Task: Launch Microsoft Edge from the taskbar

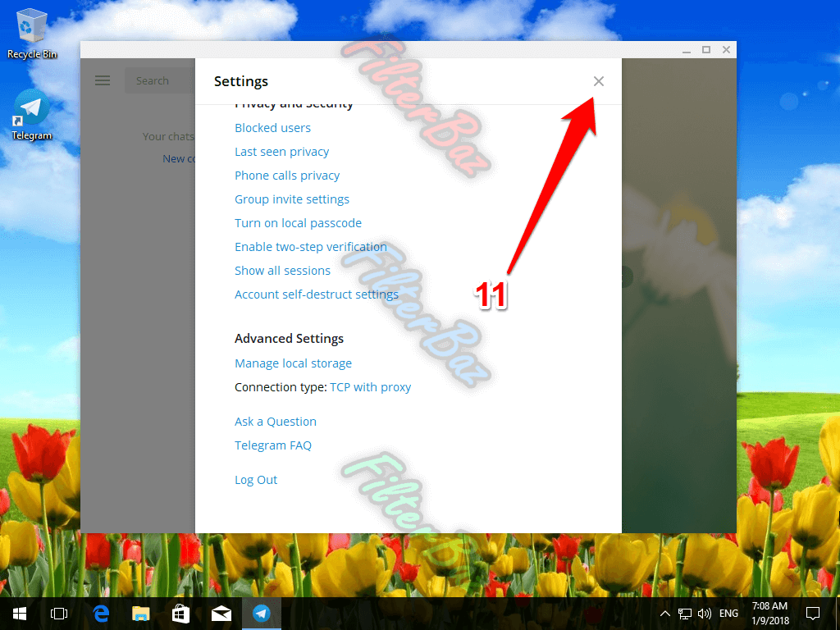Action: tap(102, 613)
